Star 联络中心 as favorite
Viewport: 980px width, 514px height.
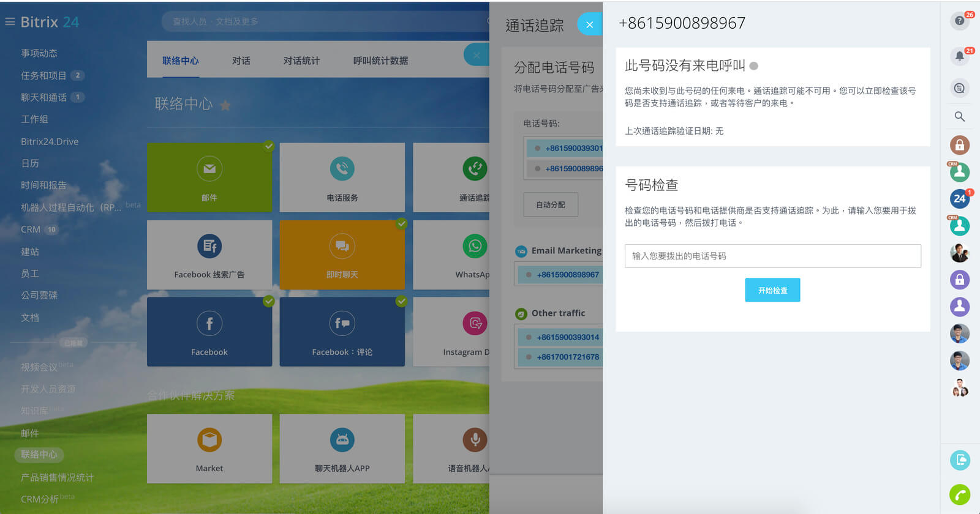[225, 105]
